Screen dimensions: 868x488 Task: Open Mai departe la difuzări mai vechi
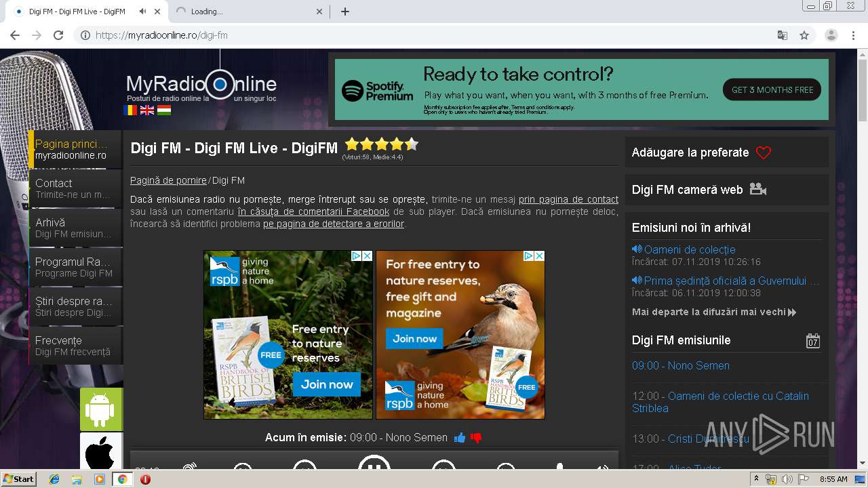point(714,312)
